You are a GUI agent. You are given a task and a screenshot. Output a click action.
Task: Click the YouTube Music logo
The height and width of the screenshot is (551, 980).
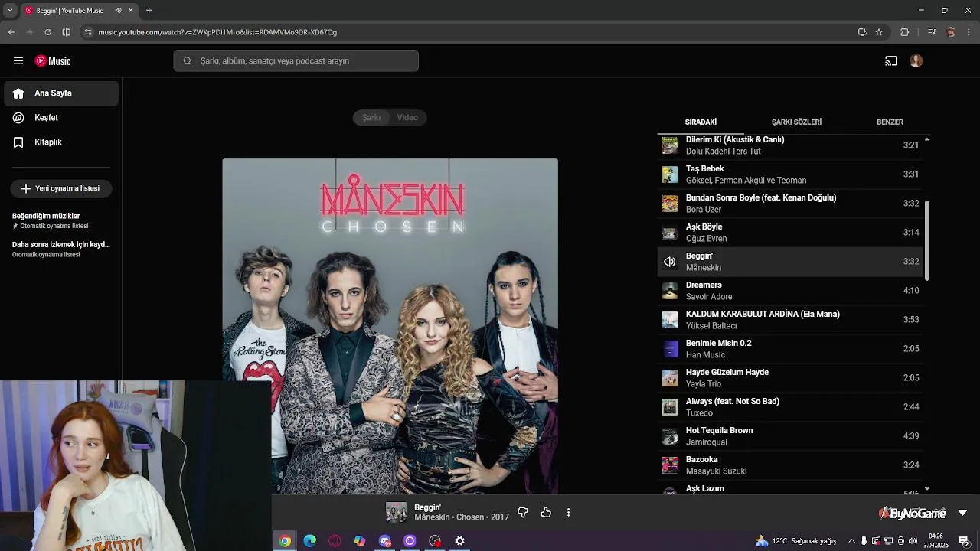coord(53,60)
